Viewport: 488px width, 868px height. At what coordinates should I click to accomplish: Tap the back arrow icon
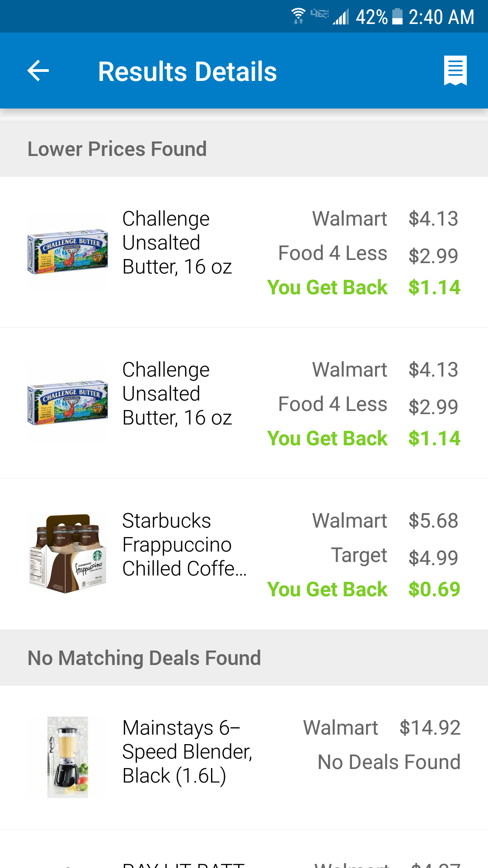coord(38,71)
